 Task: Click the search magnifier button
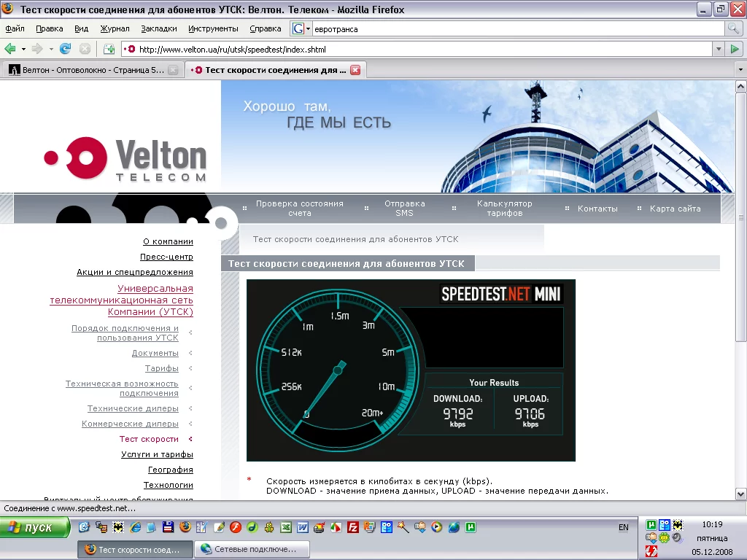[732, 28]
